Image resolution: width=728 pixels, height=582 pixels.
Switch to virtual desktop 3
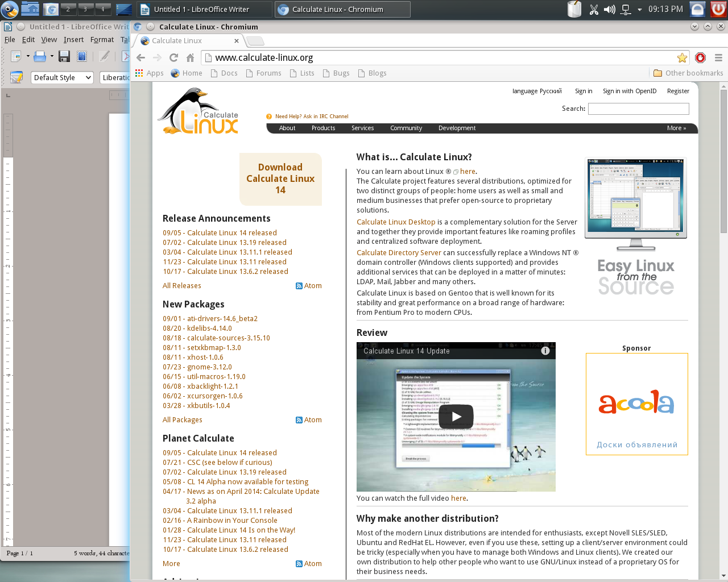click(85, 9)
